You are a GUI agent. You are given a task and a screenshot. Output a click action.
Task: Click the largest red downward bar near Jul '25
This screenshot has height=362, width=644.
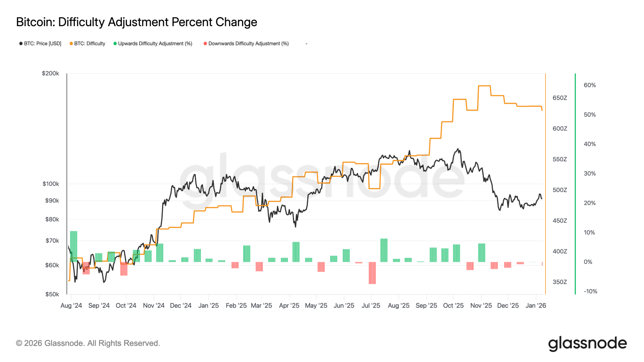[372, 273]
